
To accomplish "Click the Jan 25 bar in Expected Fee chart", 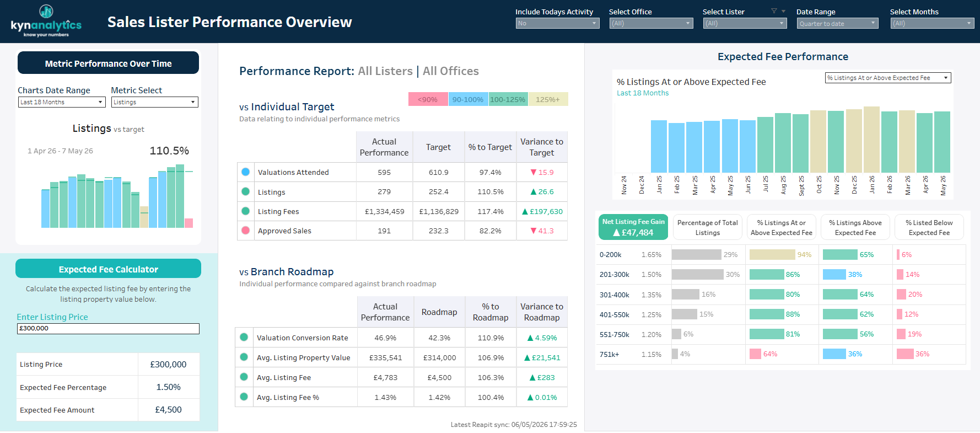I will point(659,146).
